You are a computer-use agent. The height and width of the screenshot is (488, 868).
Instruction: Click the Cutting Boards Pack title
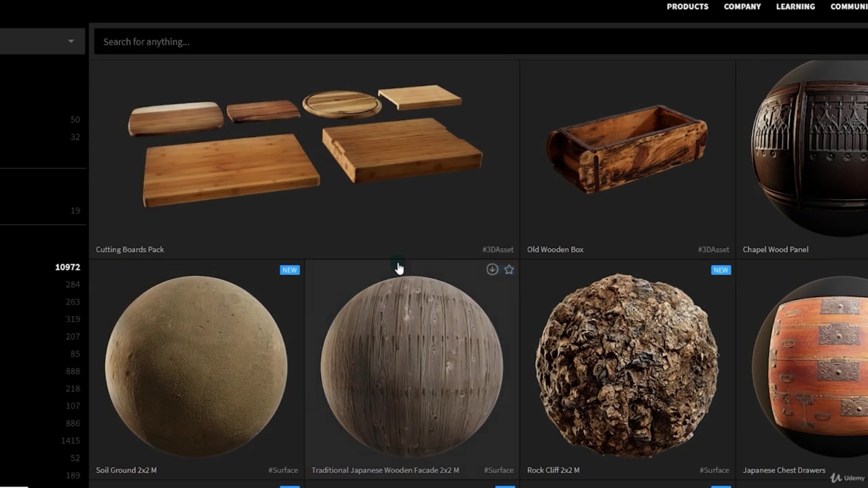pos(130,250)
